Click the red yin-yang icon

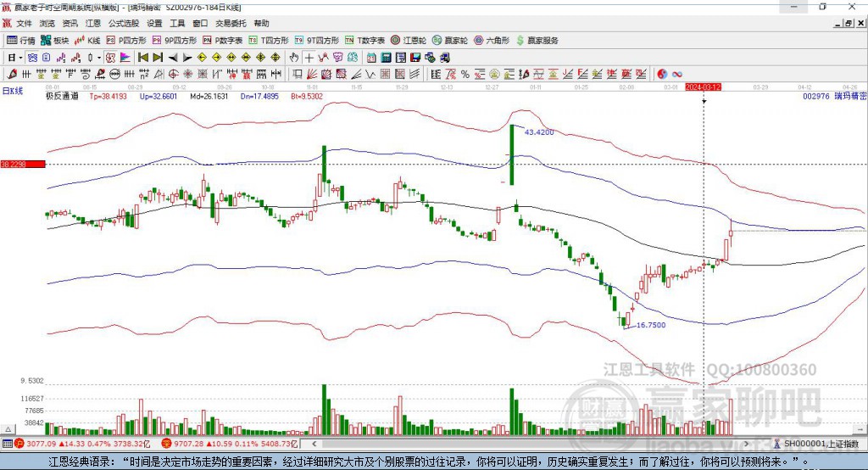pyautogui.click(x=662, y=74)
